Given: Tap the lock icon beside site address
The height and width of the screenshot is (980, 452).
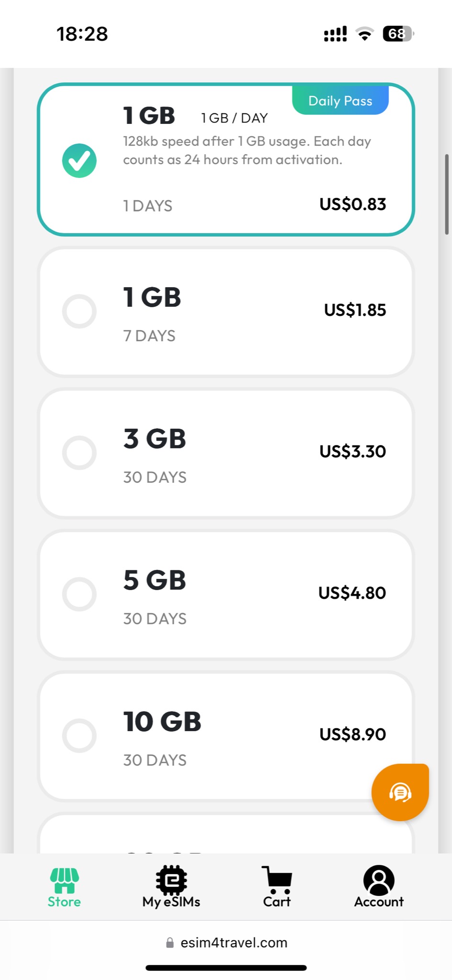Looking at the screenshot, I should click(169, 943).
